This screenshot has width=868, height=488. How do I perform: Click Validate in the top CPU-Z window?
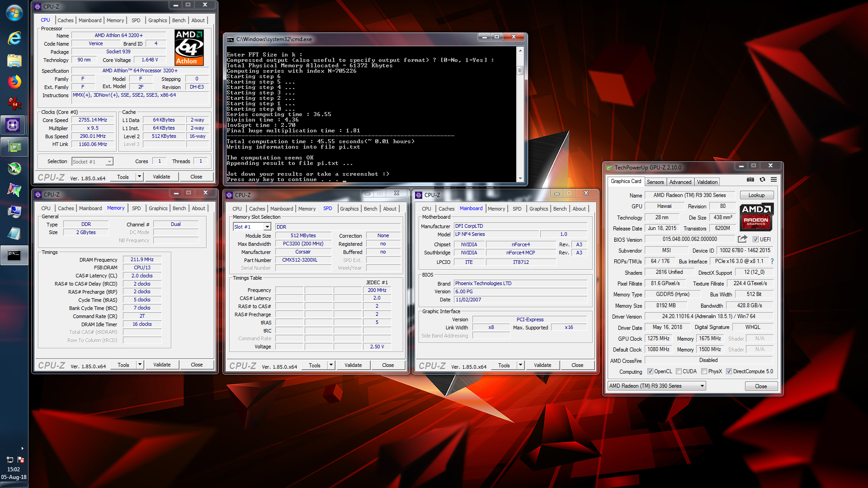[x=161, y=177]
